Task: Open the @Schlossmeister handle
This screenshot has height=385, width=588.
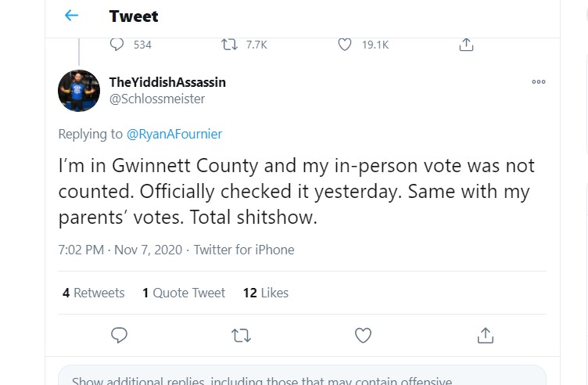Action: [x=156, y=99]
